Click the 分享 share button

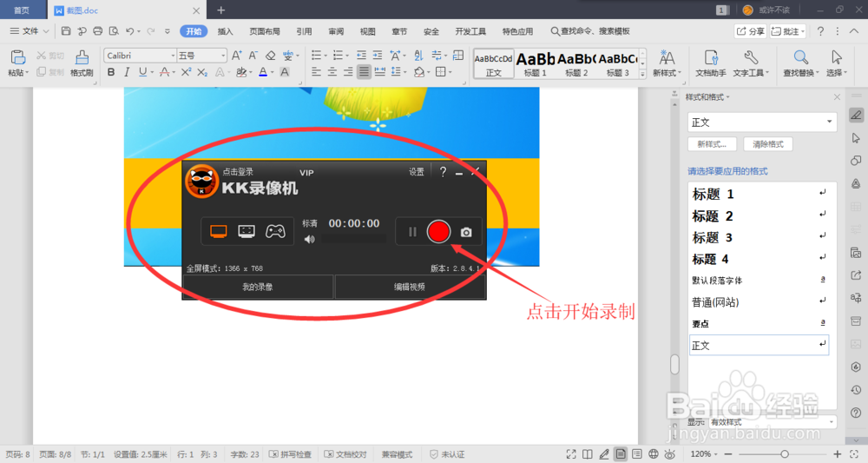pos(750,31)
